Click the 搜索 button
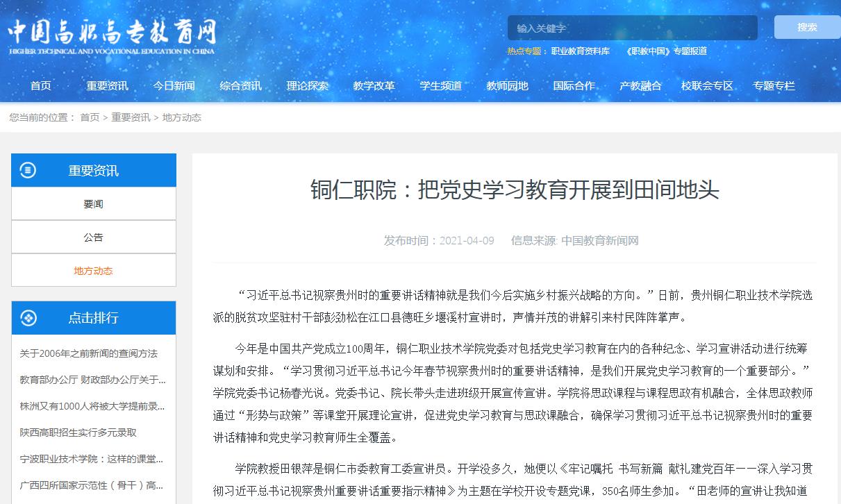 pyautogui.click(x=807, y=27)
